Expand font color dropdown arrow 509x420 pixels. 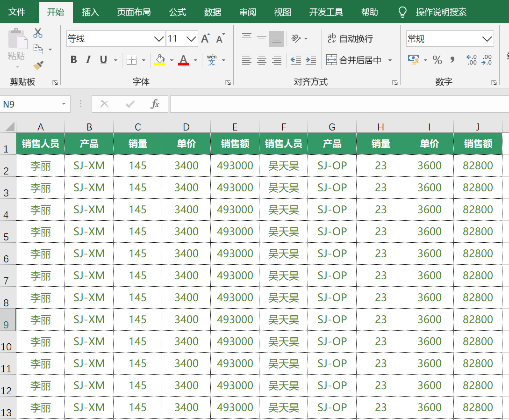coord(195,60)
